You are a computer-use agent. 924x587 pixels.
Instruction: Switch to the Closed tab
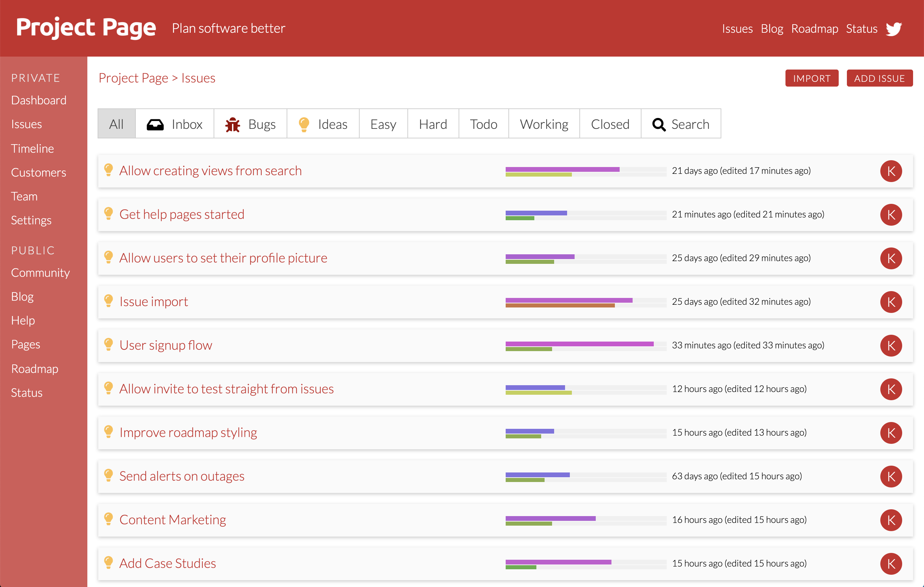pyautogui.click(x=610, y=124)
